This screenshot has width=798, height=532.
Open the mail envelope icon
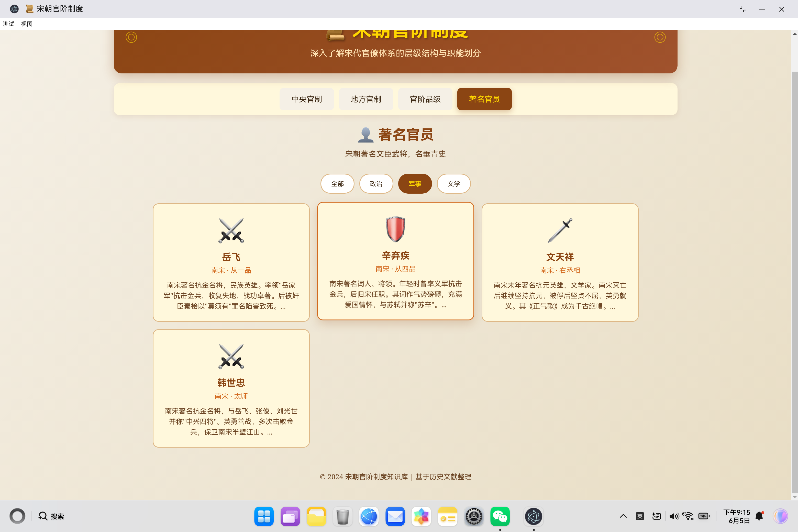click(395, 516)
